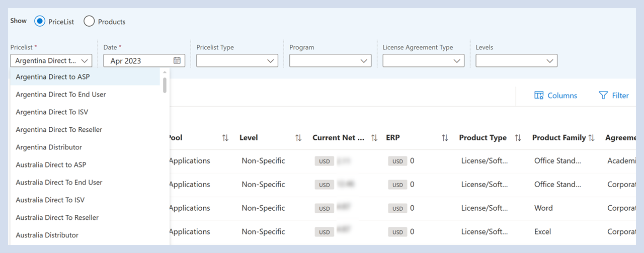Click the scroll-up arrow of dropdown list

click(x=165, y=72)
